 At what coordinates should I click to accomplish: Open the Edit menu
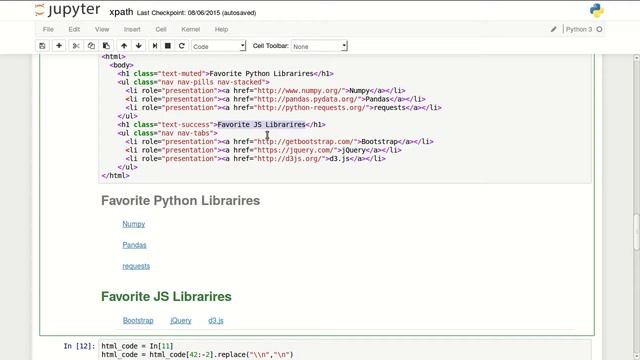[x=74, y=29]
